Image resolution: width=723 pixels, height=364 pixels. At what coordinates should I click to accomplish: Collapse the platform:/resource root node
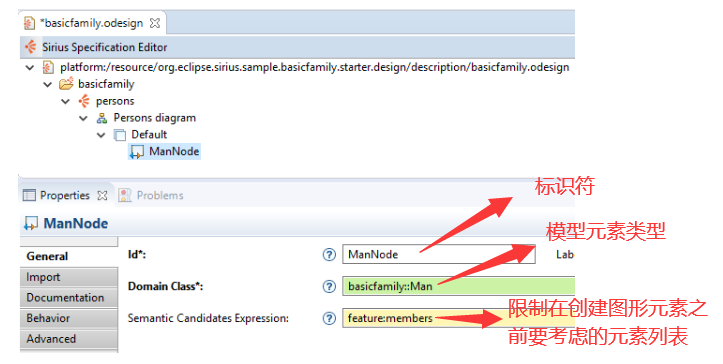(x=30, y=68)
